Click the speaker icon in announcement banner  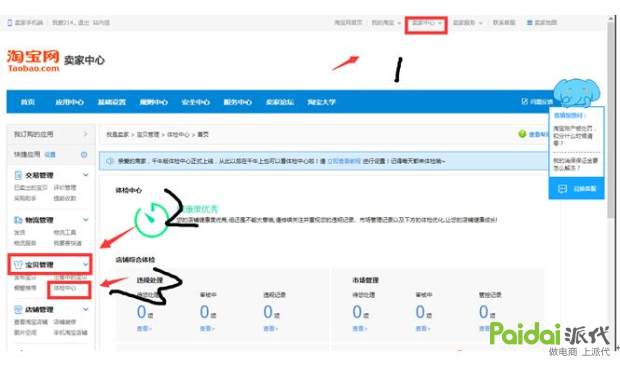[x=110, y=161]
